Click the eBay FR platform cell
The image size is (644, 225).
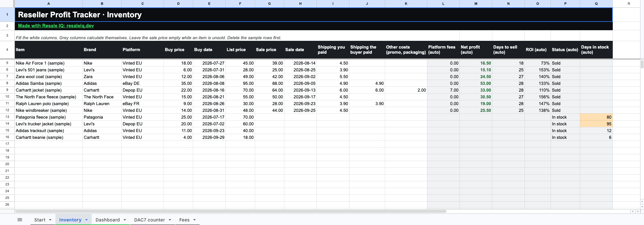(x=143, y=104)
